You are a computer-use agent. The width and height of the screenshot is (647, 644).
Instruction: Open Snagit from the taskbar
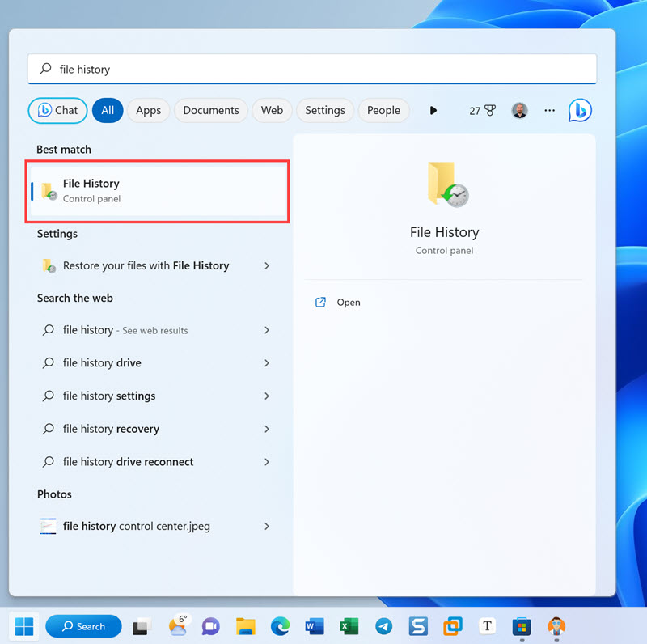[418, 627]
